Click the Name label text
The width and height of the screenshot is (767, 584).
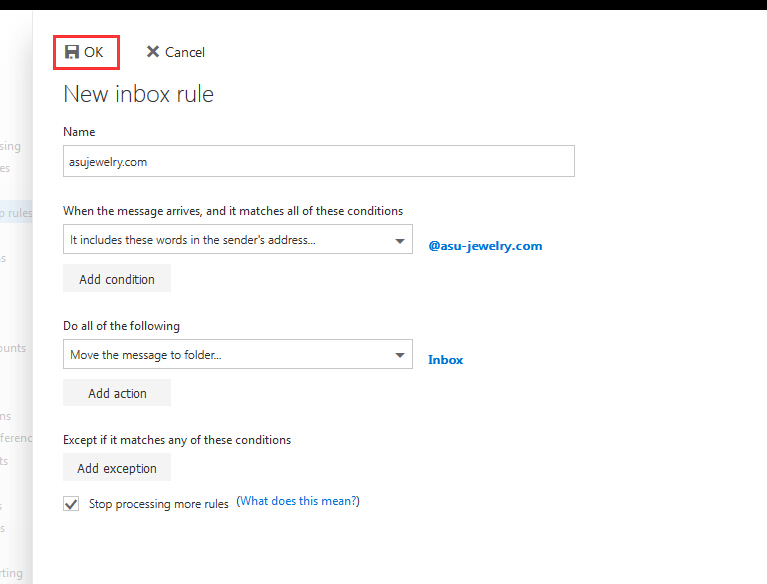click(x=79, y=132)
